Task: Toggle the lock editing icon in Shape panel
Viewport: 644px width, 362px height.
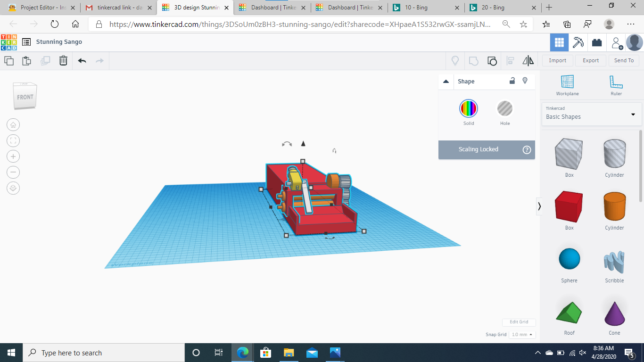Action: (512, 81)
